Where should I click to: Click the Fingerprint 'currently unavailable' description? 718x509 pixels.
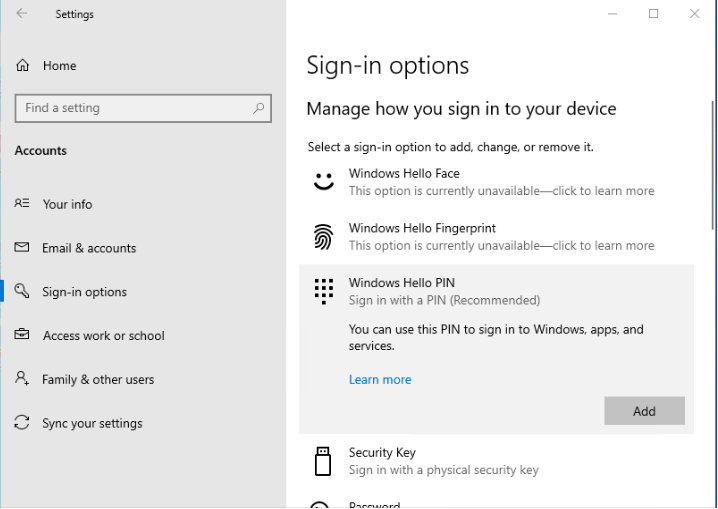coord(501,246)
